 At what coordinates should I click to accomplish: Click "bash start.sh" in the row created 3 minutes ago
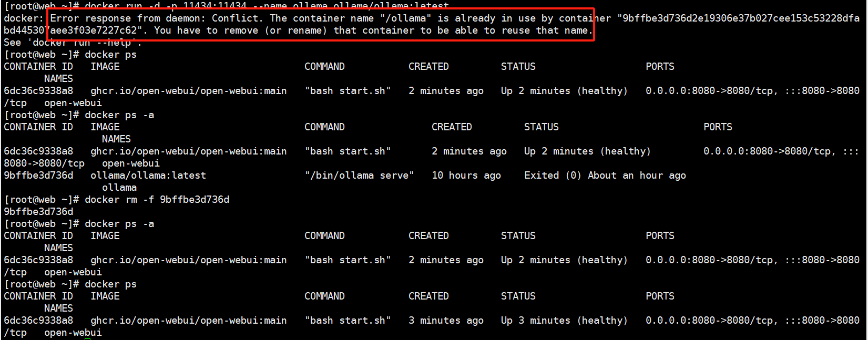coord(348,321)
